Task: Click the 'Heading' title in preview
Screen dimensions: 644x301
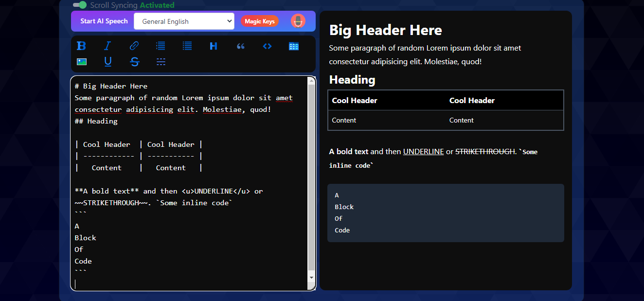Action: coord(352,80)
